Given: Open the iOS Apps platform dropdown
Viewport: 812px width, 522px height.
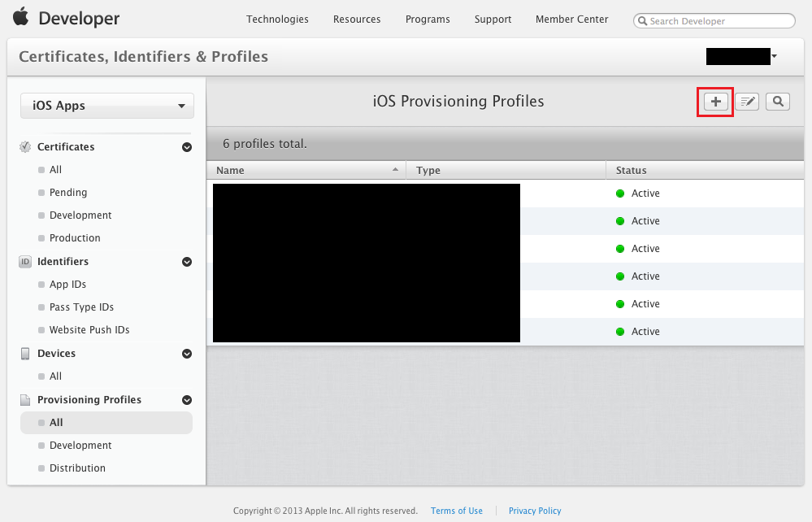Looking at the screenshot, I should tap(107, 106).
